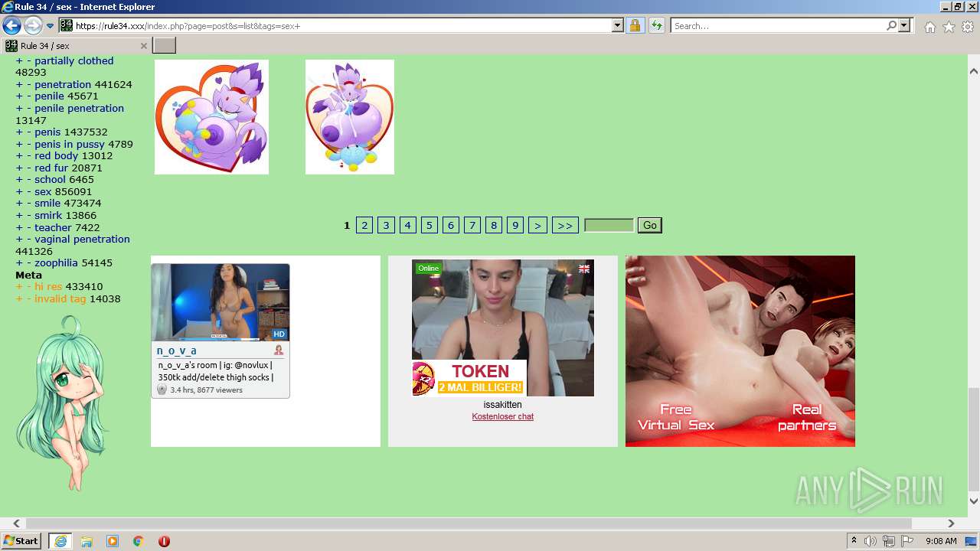Click the search magnifier icon
This screenshot has width=980, height=551.
891,26
